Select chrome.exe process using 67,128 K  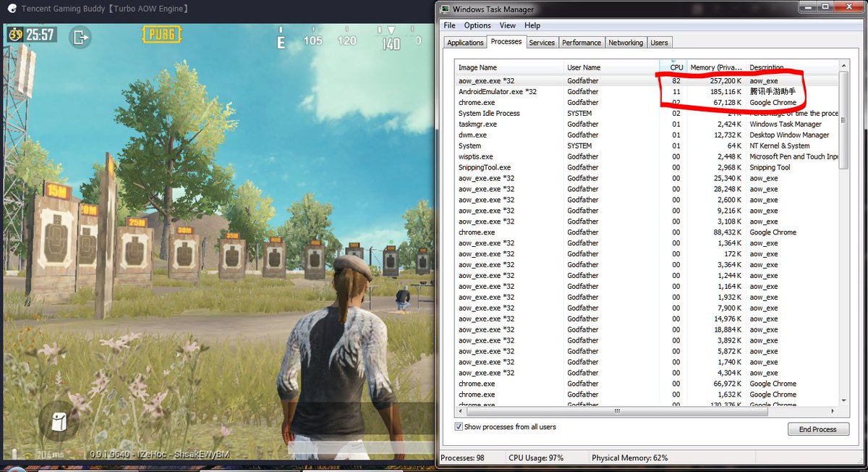coord(647,103)
